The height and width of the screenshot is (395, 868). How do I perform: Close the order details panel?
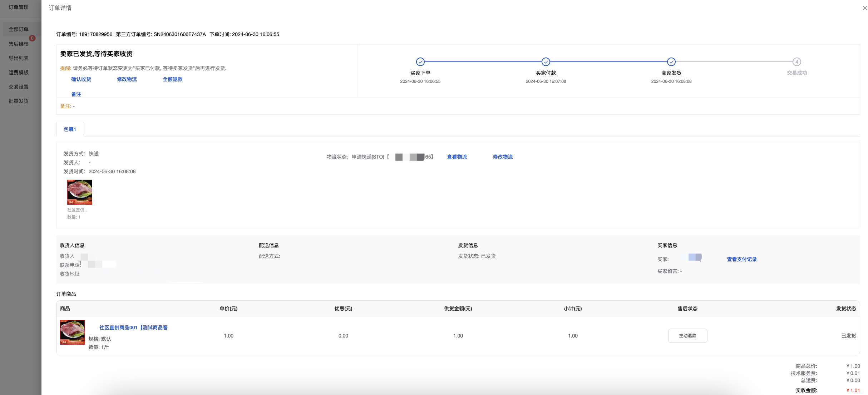point(865,8)
